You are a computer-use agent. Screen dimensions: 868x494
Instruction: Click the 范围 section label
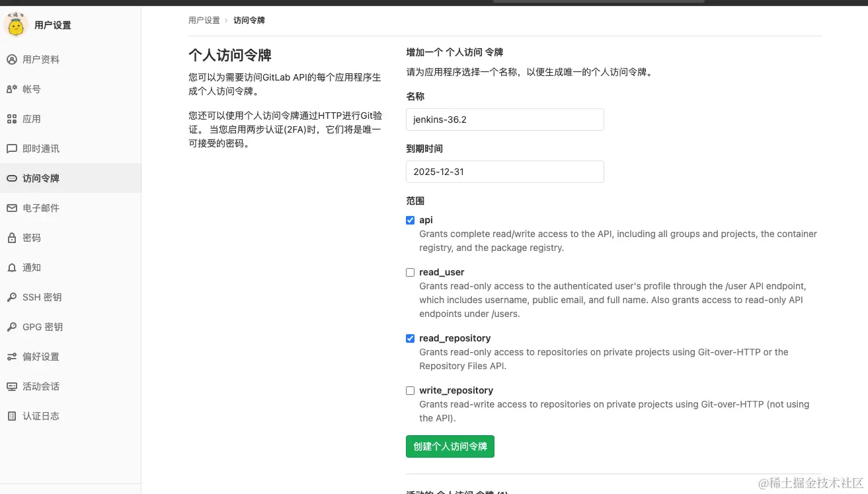point(415,201)
